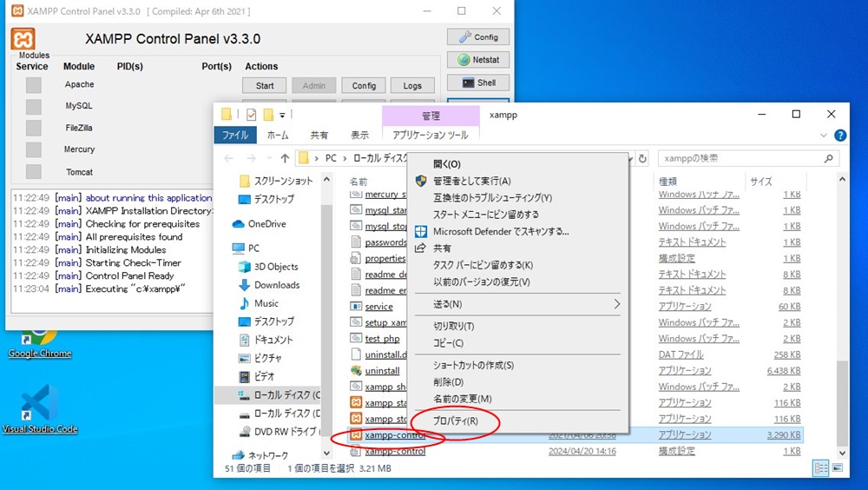Screen dimensions: 868x490
Task: Switch to large icons view icon
Action: (837, 468)
